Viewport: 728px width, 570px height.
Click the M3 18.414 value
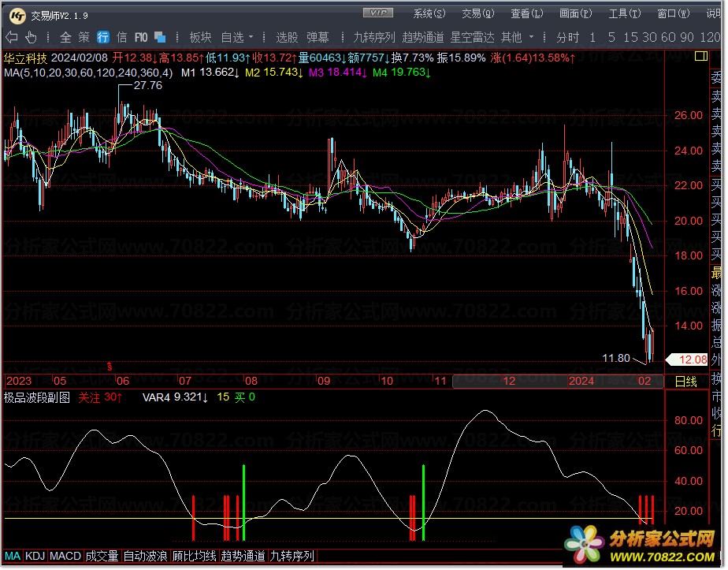click(337, 73)
